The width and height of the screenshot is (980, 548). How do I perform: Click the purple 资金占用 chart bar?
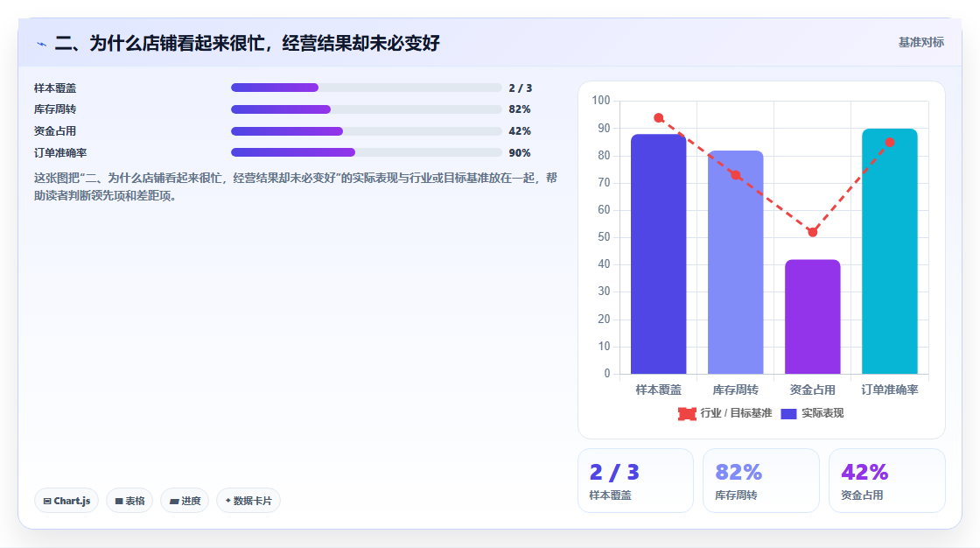813,317
